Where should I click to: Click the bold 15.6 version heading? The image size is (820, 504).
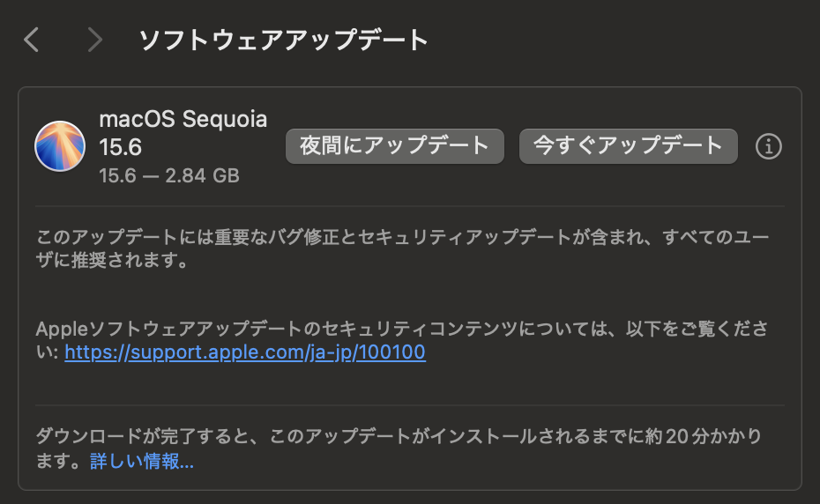(120, 147)
